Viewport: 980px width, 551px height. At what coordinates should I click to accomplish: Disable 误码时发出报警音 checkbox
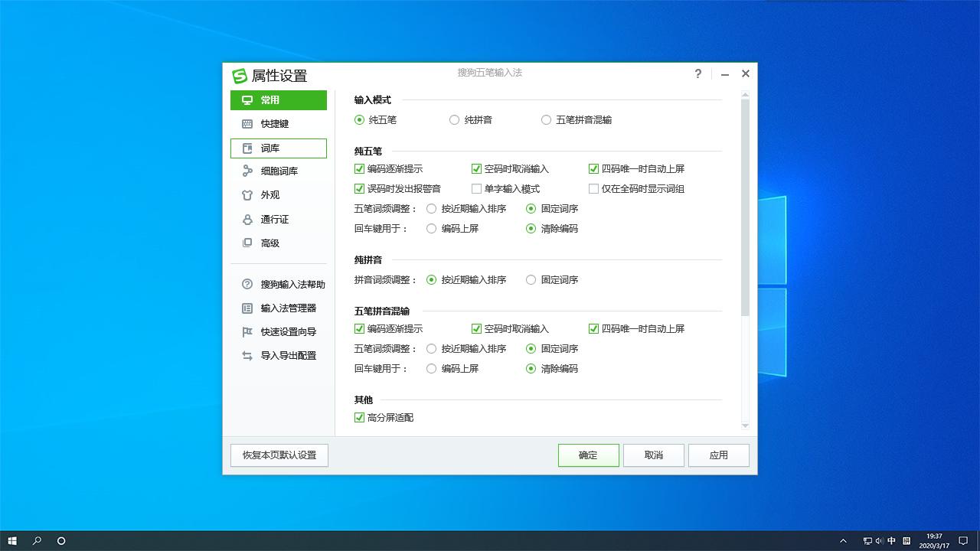click(x=359, y=189)
